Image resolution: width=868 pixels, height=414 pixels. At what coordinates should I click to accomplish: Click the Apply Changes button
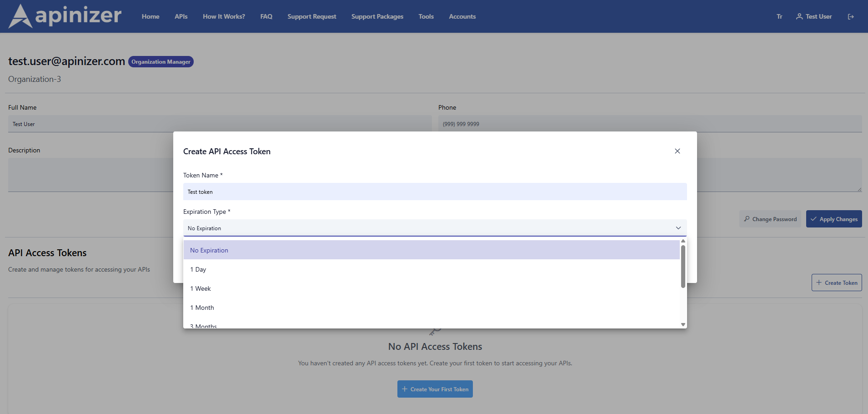click(833, 219)
